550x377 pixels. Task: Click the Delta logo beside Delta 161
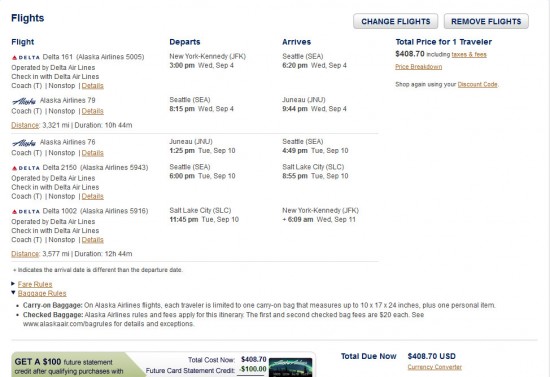[x=26, y=57]
